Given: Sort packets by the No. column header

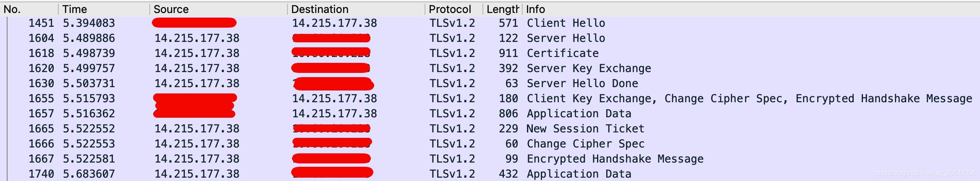Looking at the screenshot, I should click(13, 9).
